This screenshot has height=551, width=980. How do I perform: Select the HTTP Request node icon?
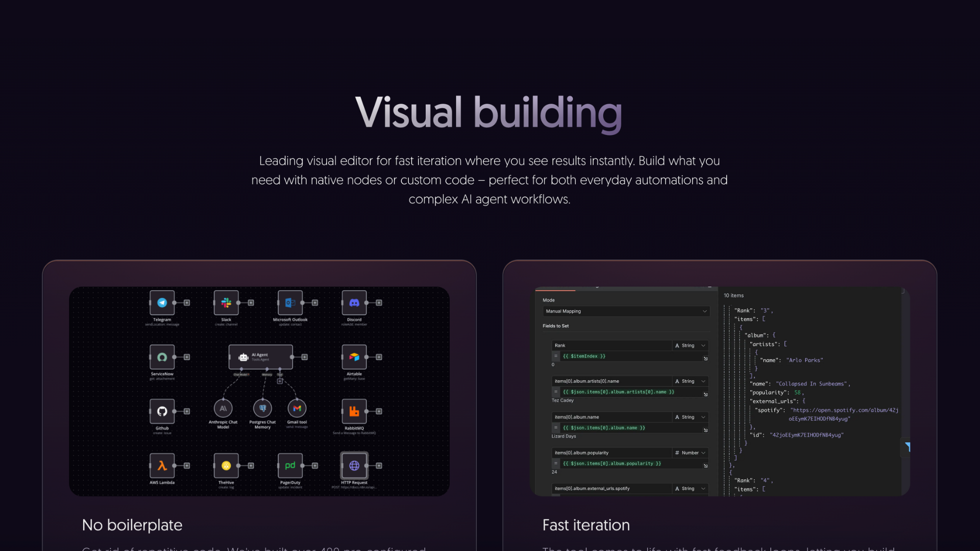354,465
